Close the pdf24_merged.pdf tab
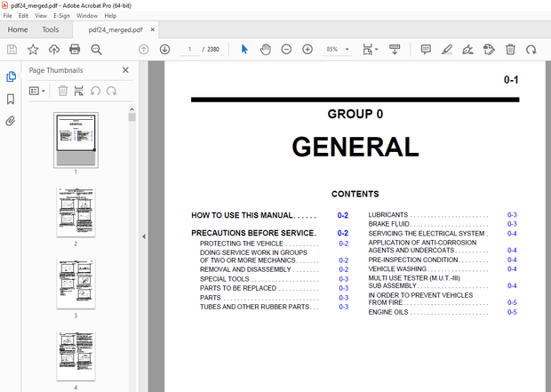Image resolution: width=551 pixels, height=392 pixels. (153, 29)
